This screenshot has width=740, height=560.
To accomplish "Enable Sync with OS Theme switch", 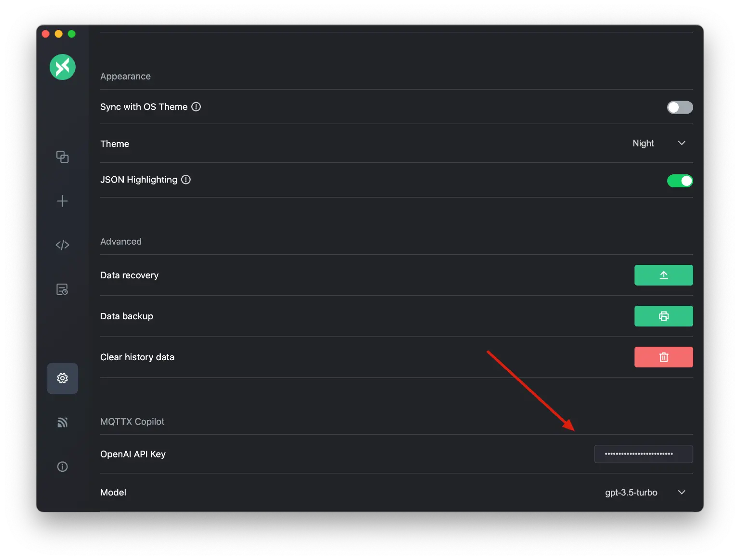I will (680, 107).
